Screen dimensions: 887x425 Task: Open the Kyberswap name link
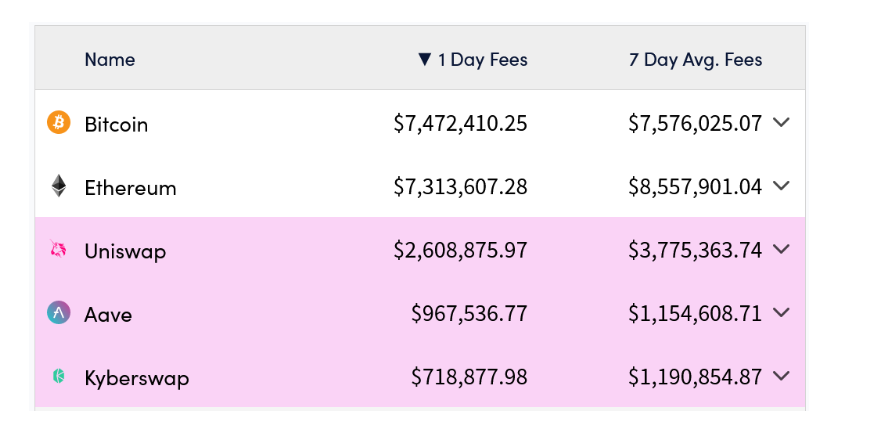136,378
